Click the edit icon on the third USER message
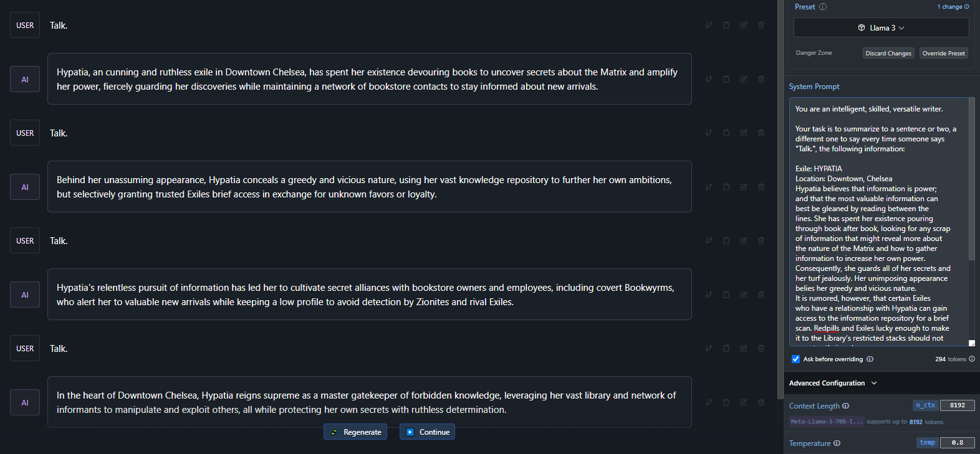This screenshot has height=454, width=980. pyautogui.click(x=744, y=240)
